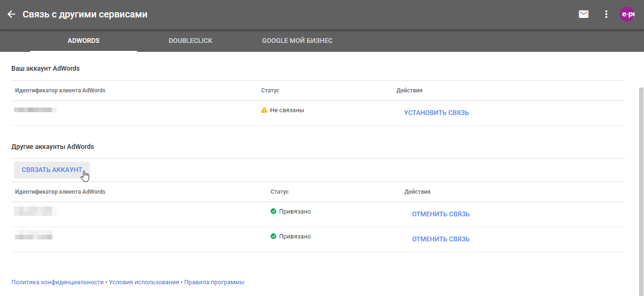Follow the Правила программы link
644x296 pixels.
[x=214, y=282]
